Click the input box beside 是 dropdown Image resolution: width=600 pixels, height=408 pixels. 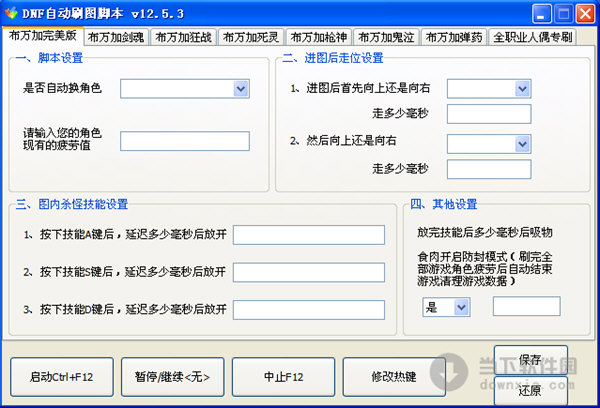[x=527, y=306]
